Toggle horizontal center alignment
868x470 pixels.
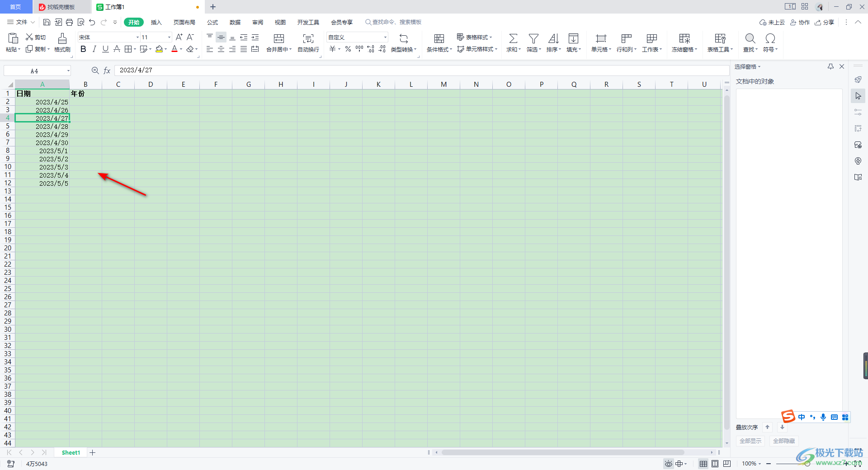pos(221,49)
